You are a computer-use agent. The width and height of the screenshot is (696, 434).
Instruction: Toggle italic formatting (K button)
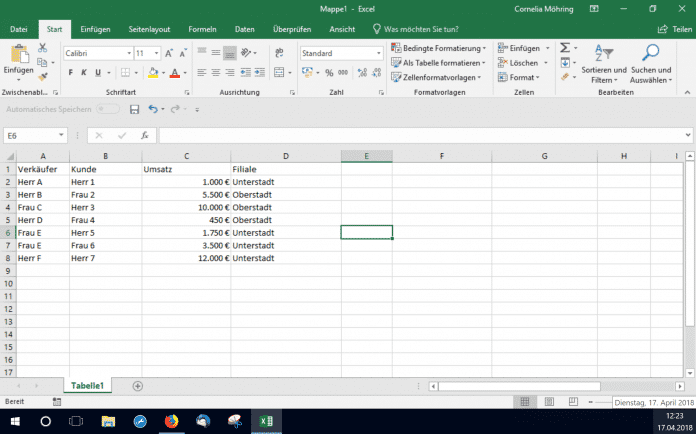84,72
